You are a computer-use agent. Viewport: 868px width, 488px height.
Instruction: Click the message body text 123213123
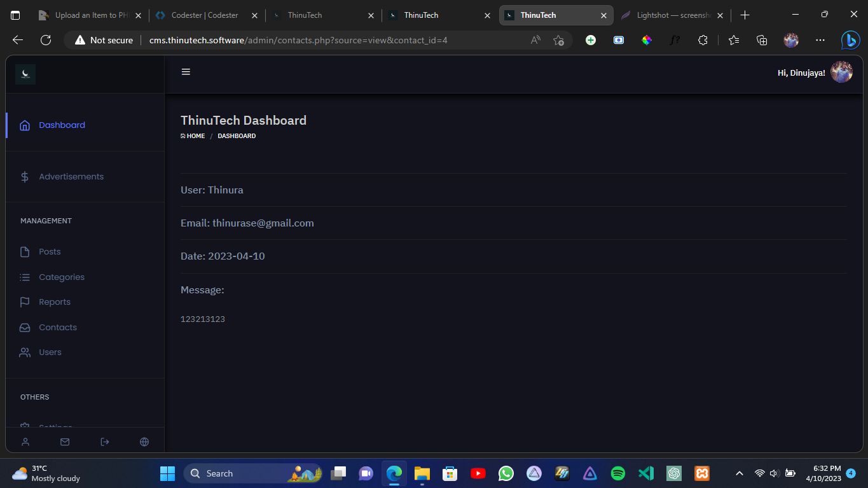tap(203, 319)
